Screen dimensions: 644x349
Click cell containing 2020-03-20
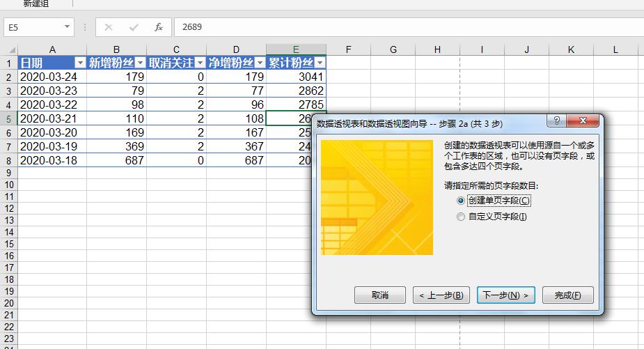coord(52,133)
